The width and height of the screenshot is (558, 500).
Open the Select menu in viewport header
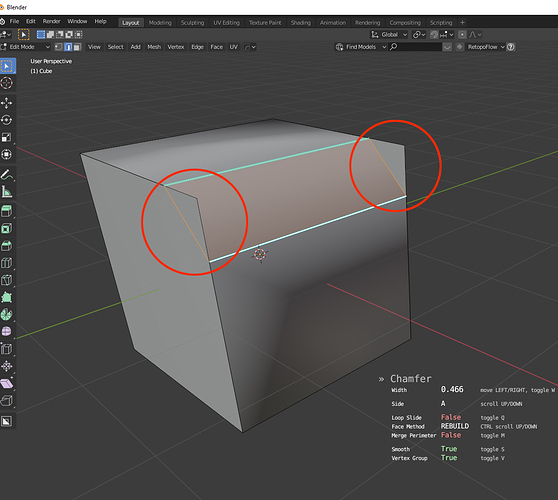tap(115, 47)
